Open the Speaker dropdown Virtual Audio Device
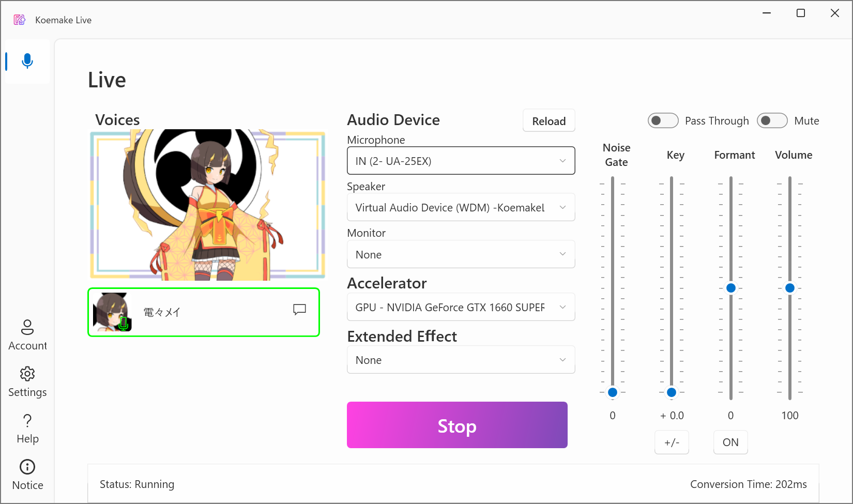The width and height of the screenshot is (853, 504). (x=461, y=207)
